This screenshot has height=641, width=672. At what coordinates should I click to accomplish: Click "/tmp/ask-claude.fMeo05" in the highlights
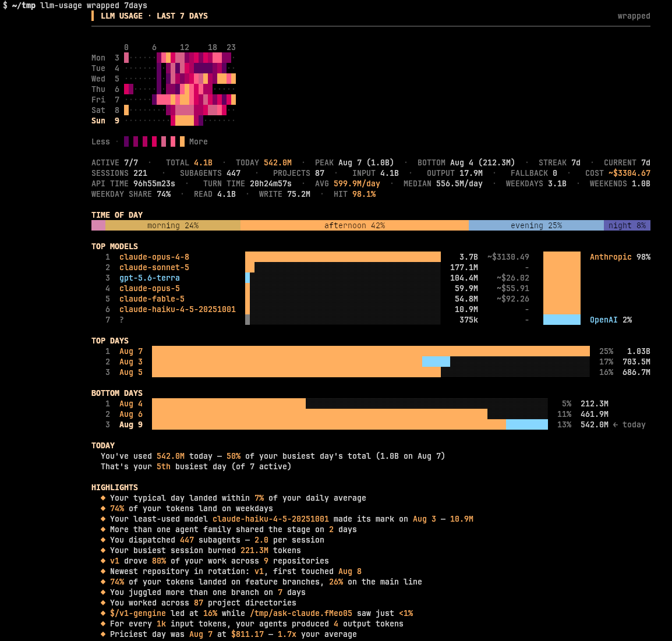[301, 613]
